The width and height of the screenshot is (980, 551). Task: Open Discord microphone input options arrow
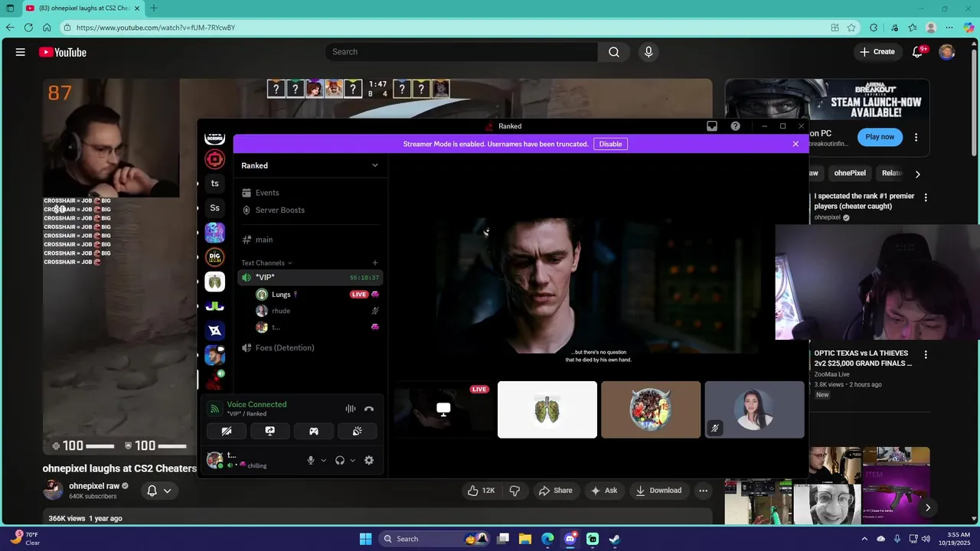pos(323,461)
